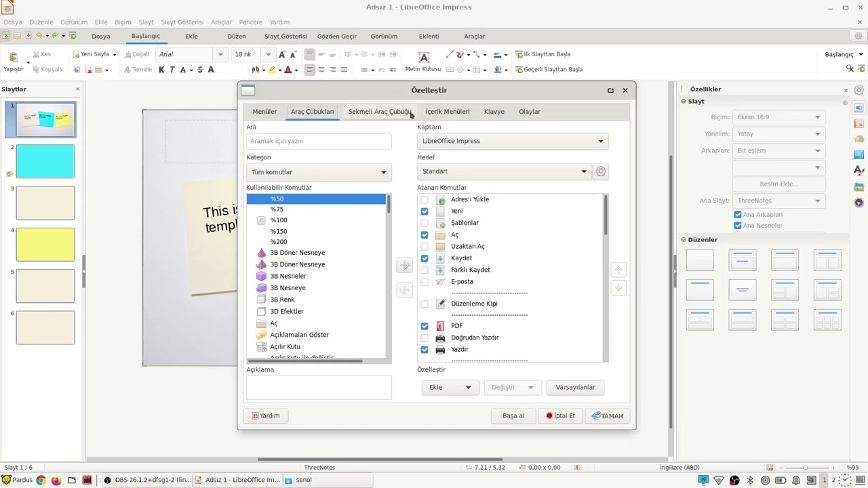Click the highlight color marker icon

click(x=271, y=70)
